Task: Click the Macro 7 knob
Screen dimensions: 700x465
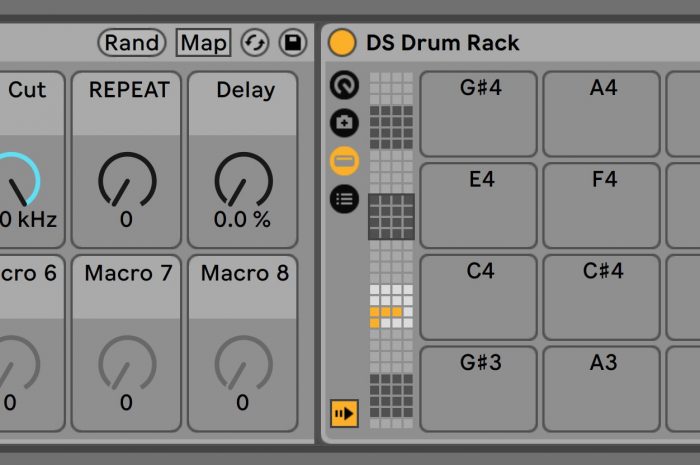Action: pos(127,363)
